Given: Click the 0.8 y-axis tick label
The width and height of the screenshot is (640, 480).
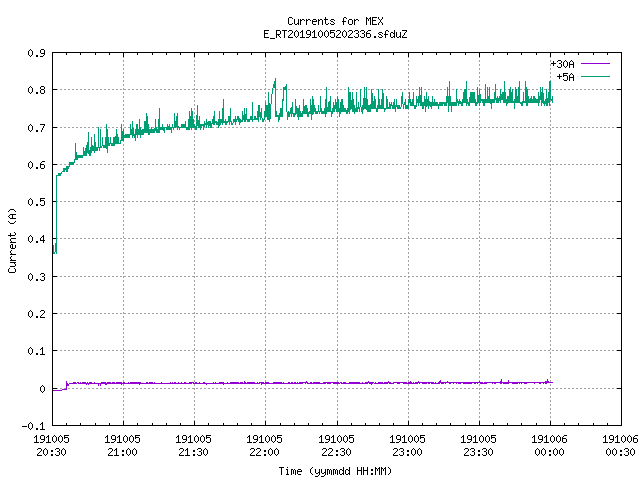Looking at the screenshot, I should [36, 90].
